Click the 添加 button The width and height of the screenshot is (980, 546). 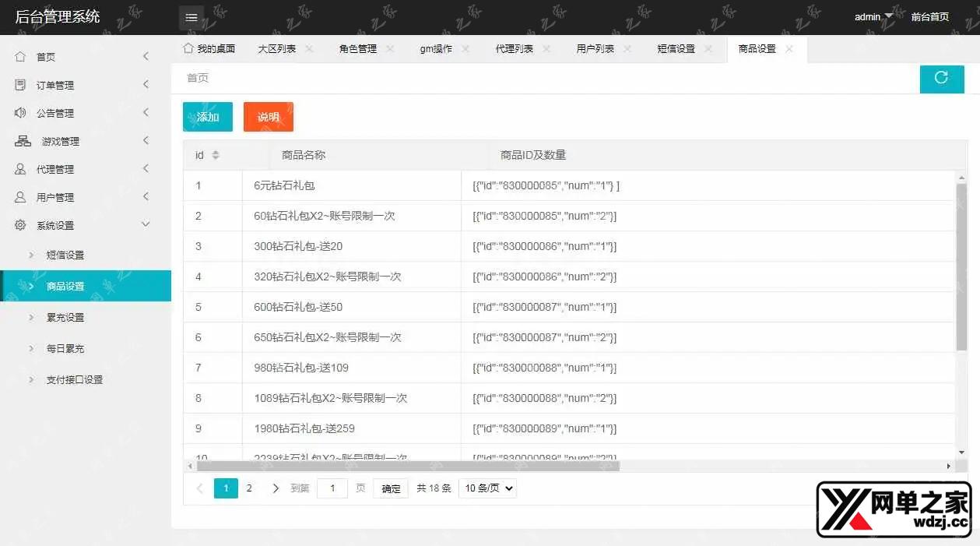[208, 117]
